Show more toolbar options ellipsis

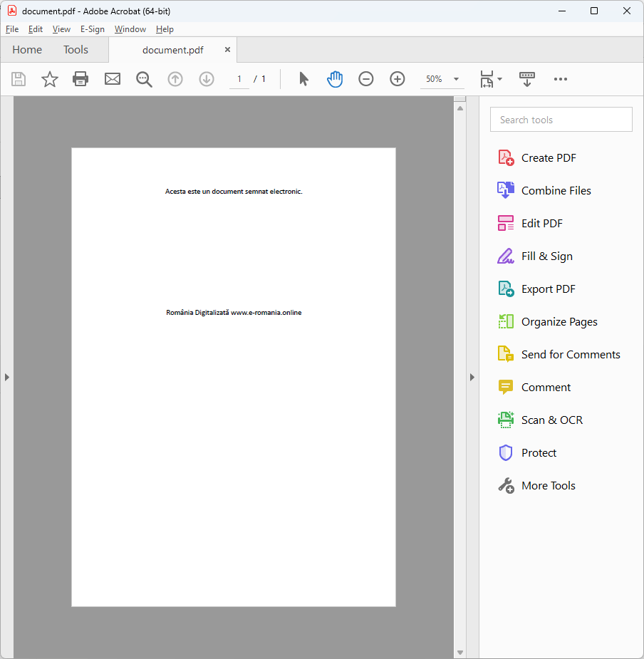(561, 79)
